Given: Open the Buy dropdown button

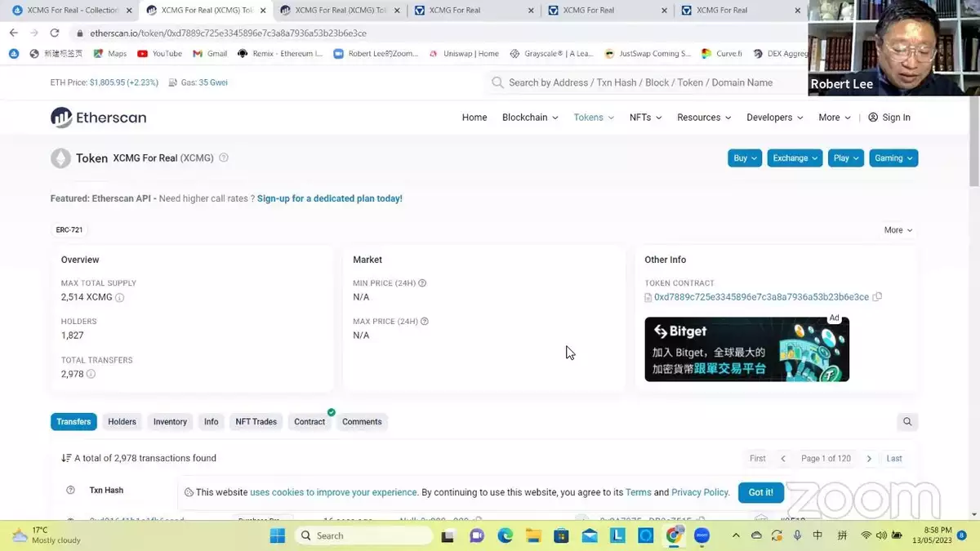Looking at the screenshot, I should (745, 158).
